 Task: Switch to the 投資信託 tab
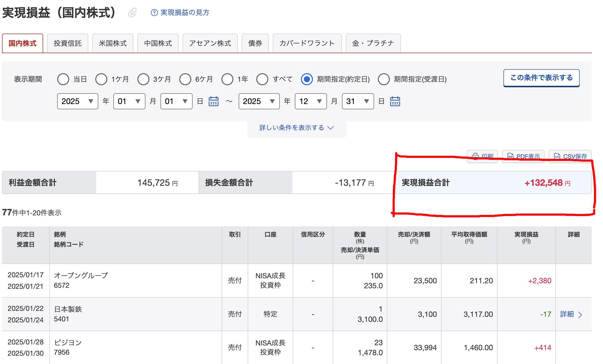(67, 43)
